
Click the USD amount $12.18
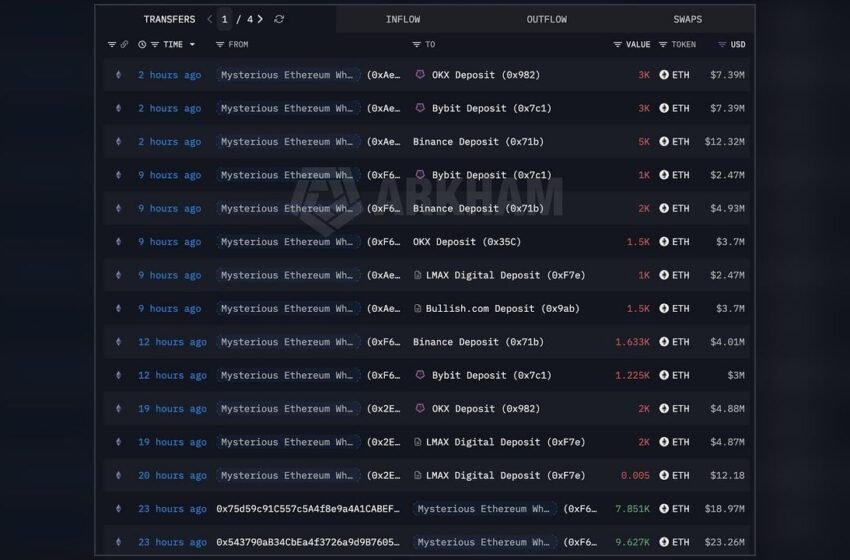tap(727, 475)
